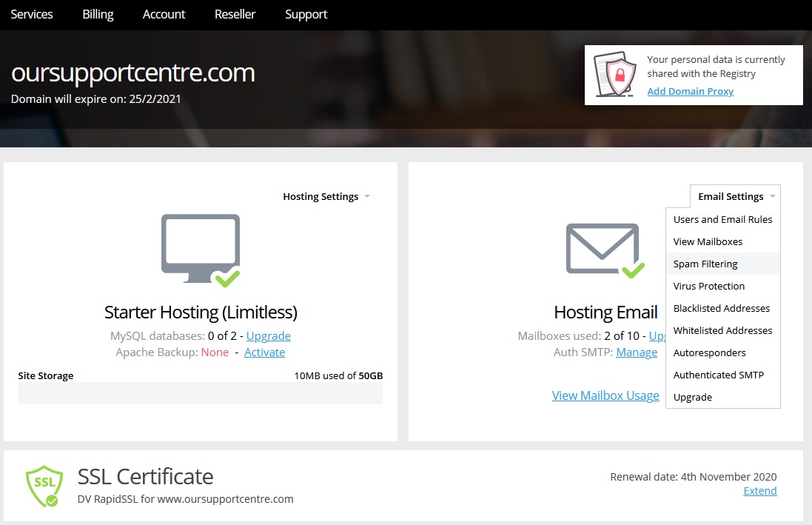Viewport: 812px width, 525px height.
Task: Select Autoresponders in the Email Settings menu
Action: point(710,352)
